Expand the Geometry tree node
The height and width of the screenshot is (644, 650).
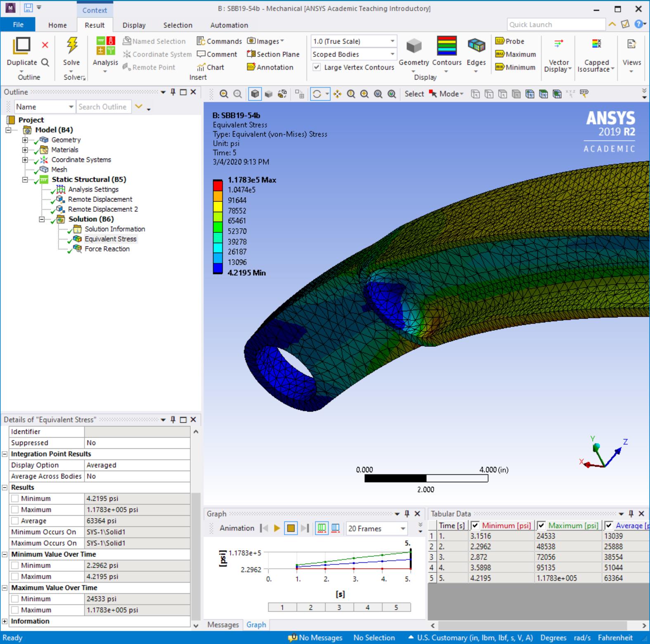point(25,140)
